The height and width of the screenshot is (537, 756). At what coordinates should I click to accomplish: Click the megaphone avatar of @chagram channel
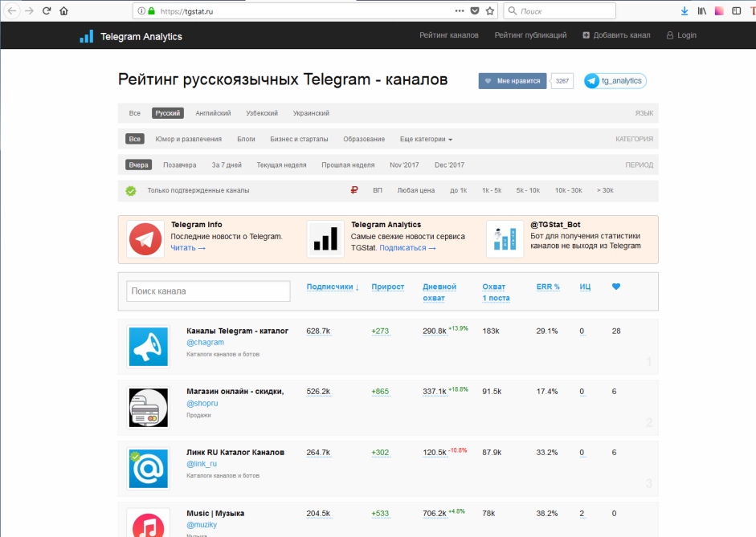point(148,347)
